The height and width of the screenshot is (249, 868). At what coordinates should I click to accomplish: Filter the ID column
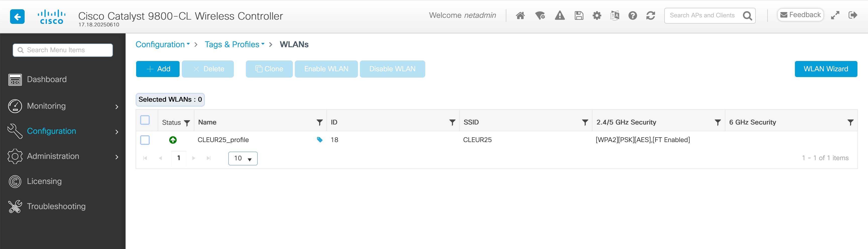point(452,122)
